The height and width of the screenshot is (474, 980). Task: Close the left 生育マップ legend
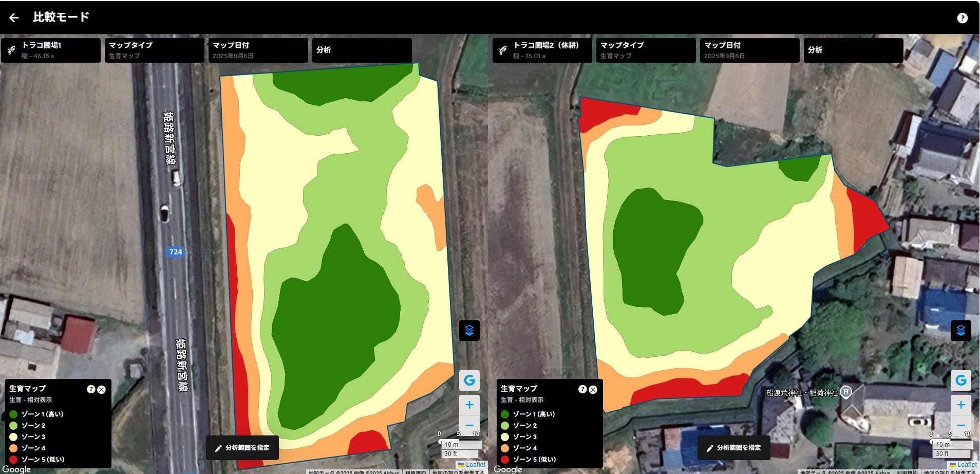(102, 390)
